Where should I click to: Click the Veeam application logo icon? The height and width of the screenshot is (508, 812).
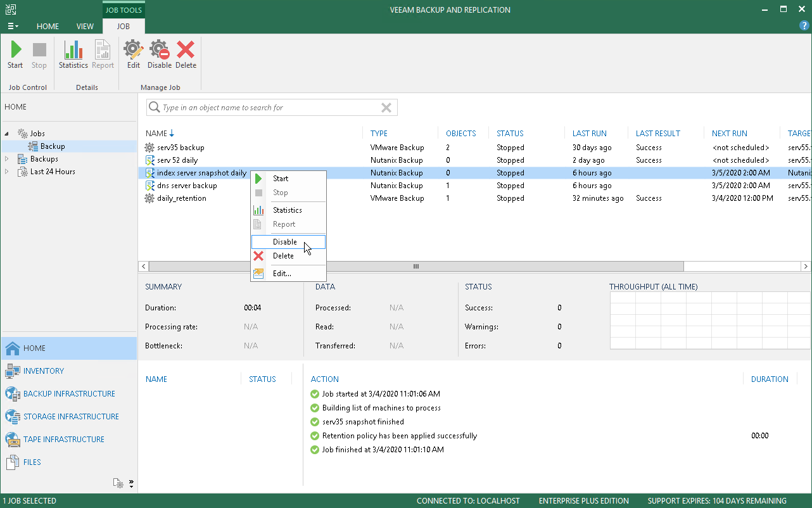click(11, 10)
